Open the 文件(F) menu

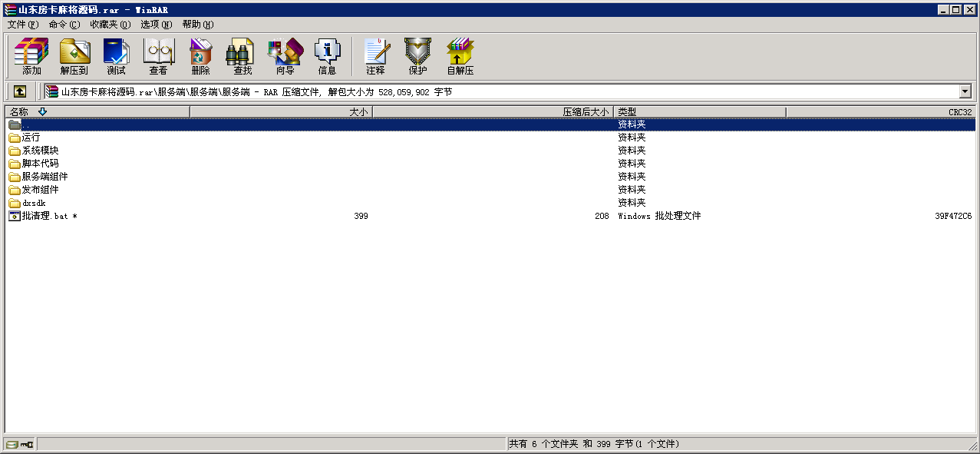[x=23, y=25]
